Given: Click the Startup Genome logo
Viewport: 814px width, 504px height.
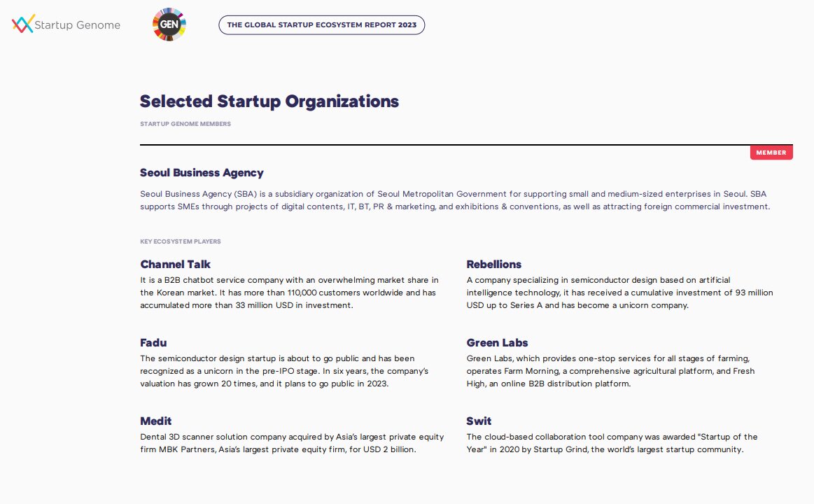Looking at the screenshot, I should click(66, 25).
